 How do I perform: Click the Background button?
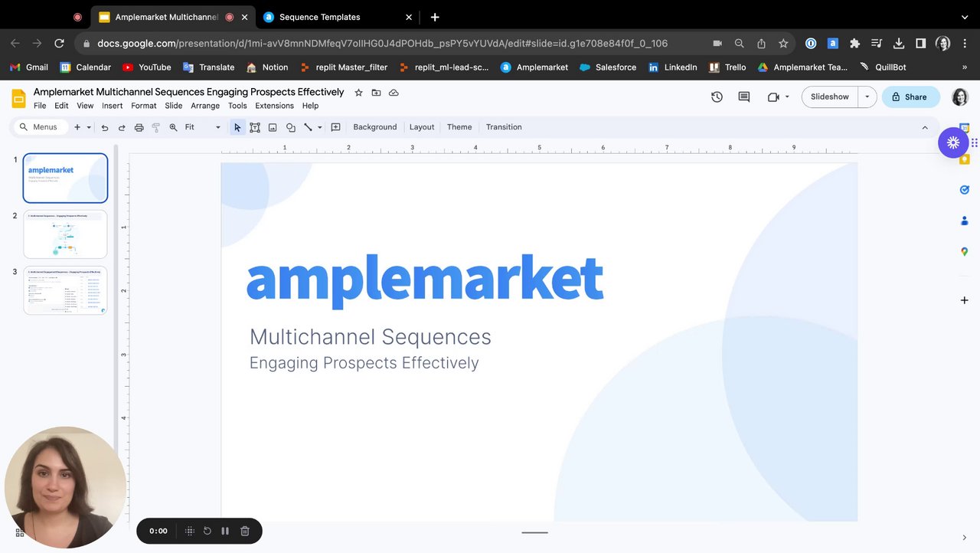pos(375,127)
